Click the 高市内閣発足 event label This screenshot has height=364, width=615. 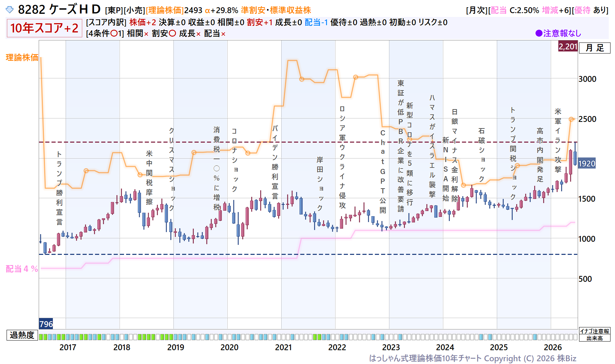point(540,155)
